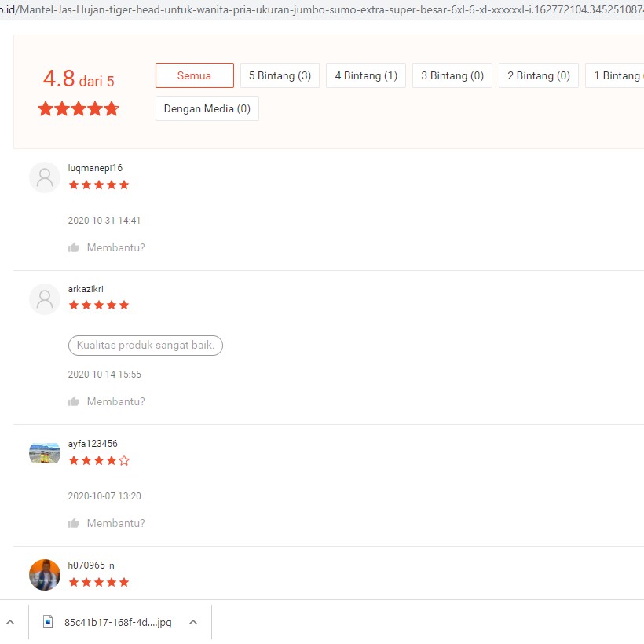Click the star rating under arkazikri
The width and height of the screenshot is (644, 644).
click(99, 305)
